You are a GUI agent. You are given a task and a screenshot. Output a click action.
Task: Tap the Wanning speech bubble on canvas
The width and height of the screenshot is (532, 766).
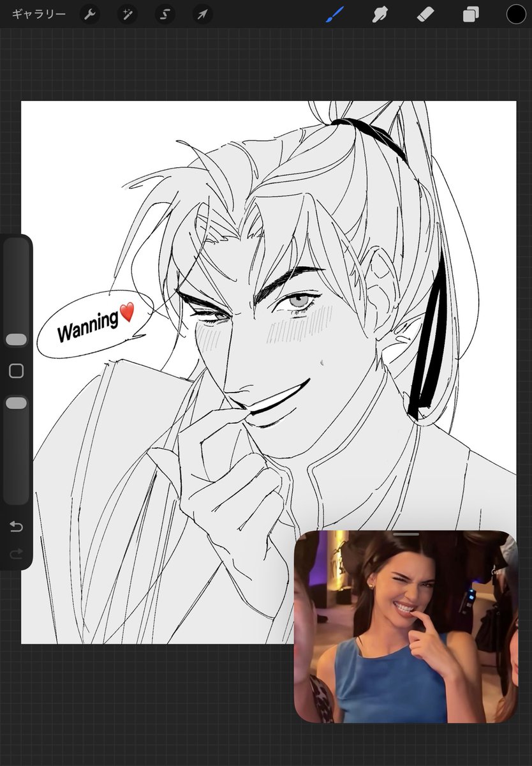tap(96, 324)
